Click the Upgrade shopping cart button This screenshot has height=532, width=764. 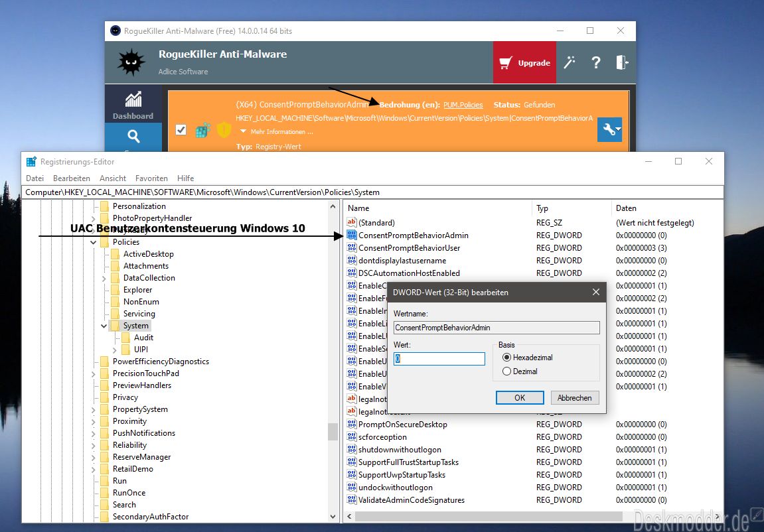click(x=524, y=62)
